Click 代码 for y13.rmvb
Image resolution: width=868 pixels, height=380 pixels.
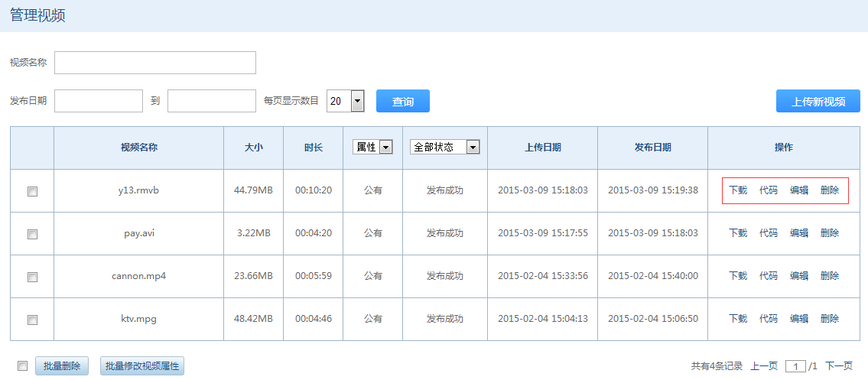click(x=769, y=190)
